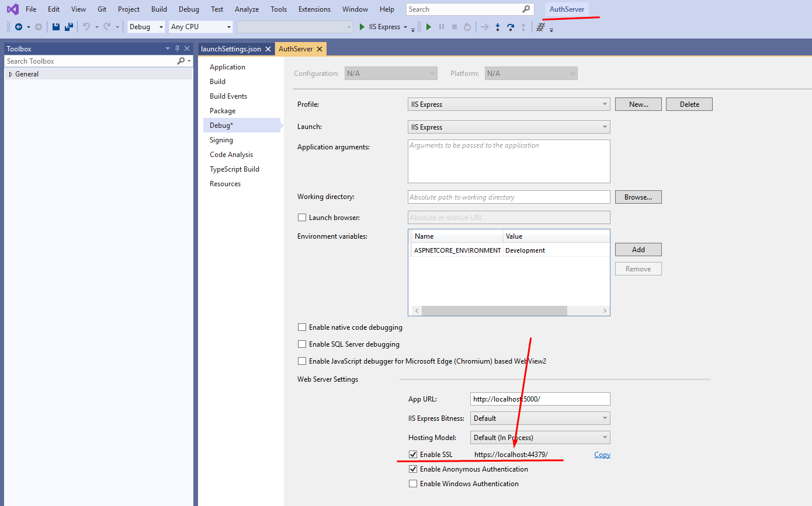
Task: Select the Build Events properties page
Action: 228,96
